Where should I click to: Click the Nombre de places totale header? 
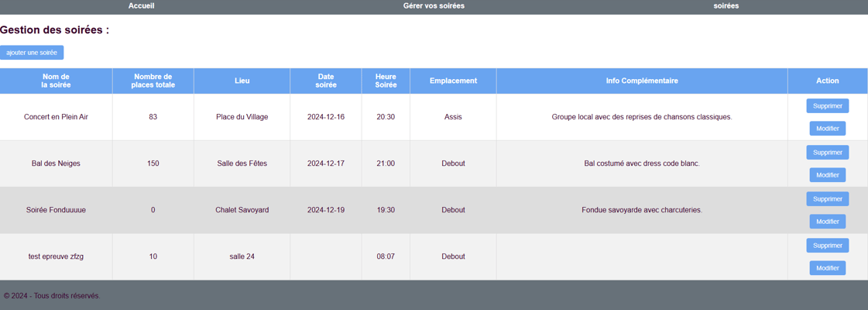[153, 81]
